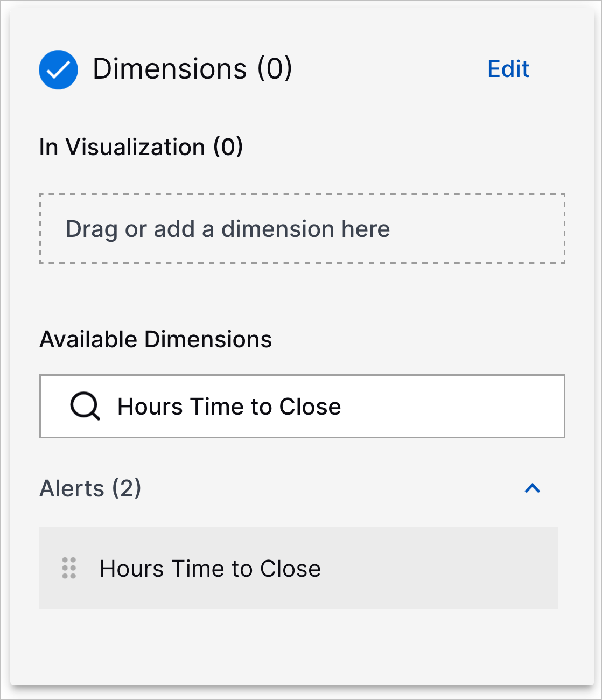602x700 pixels.
Task: Click the Available Dimensions heading
Action: pos(156,339)
